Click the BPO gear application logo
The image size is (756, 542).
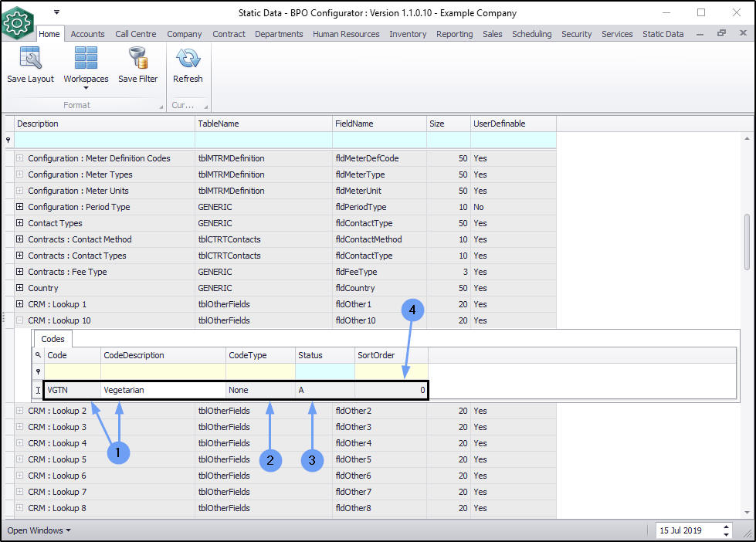pyautogui.click(x=17, y=22)
